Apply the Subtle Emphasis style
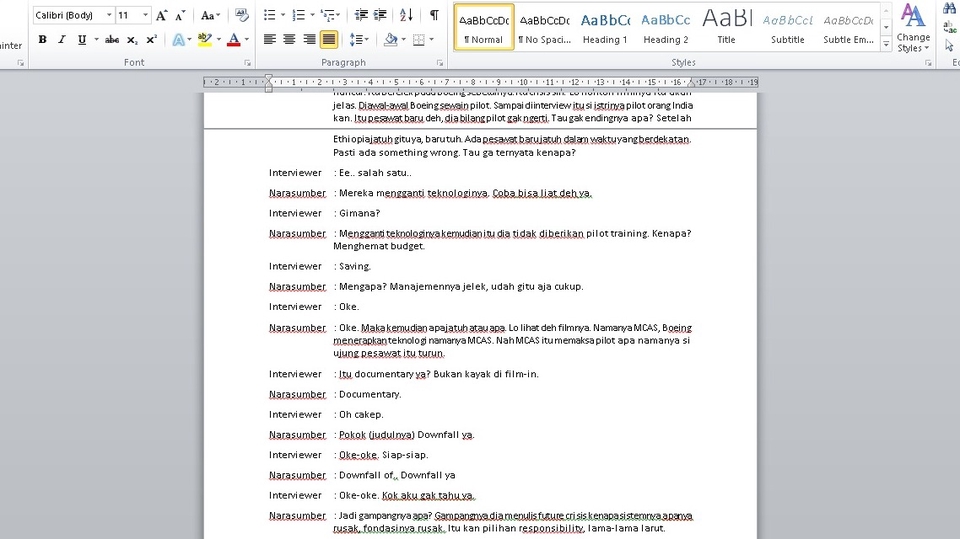 click(848, 27)
